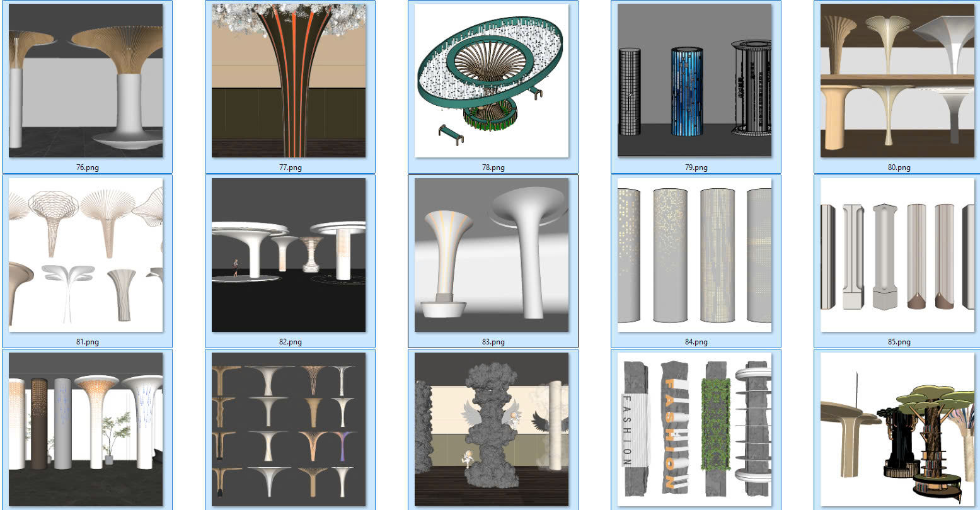
Task: Select the 76.png thumbnail with mushroom columns
Action: coord(86,81)
